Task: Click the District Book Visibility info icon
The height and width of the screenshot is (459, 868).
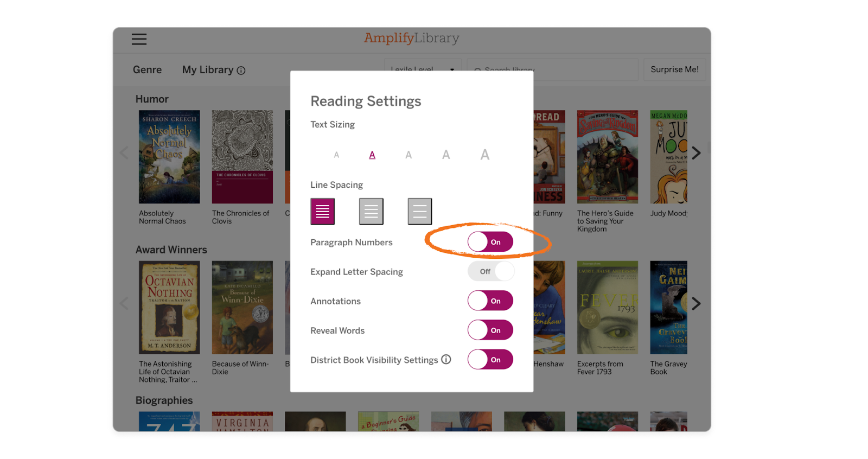Action: pyautogui.click(x=446, y=360)
